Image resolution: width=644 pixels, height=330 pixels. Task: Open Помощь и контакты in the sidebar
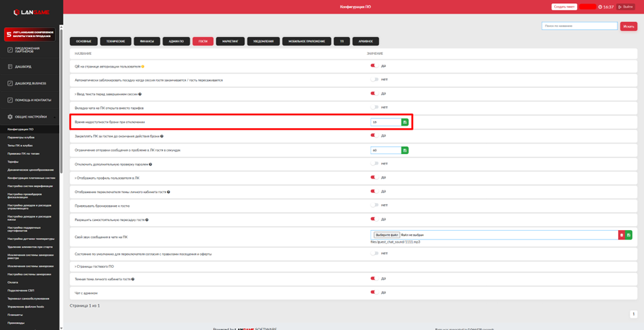point(32,100)
